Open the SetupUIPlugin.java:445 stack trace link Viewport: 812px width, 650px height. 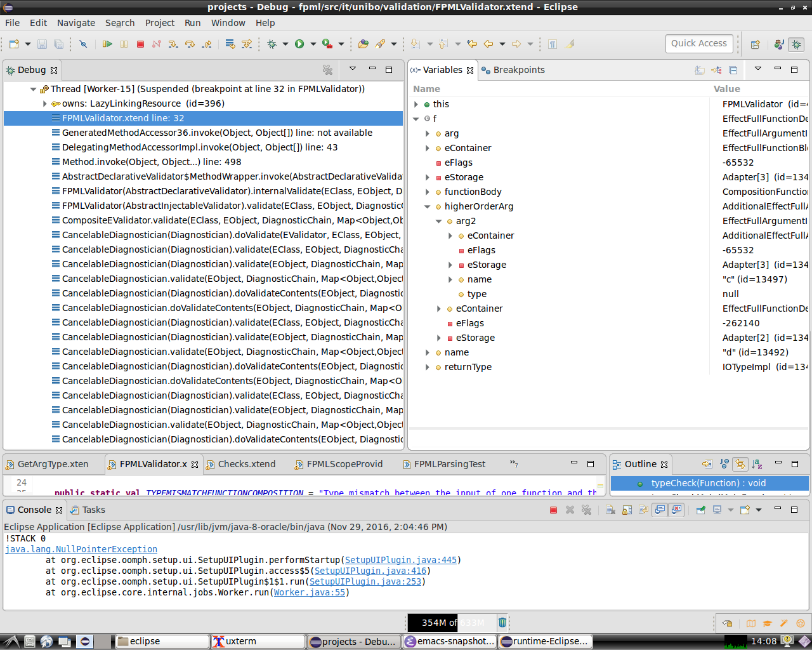coord(400,560)
